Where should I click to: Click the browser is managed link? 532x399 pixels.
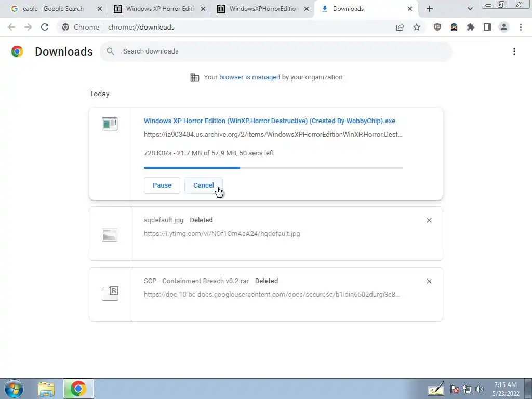(250, 77)
